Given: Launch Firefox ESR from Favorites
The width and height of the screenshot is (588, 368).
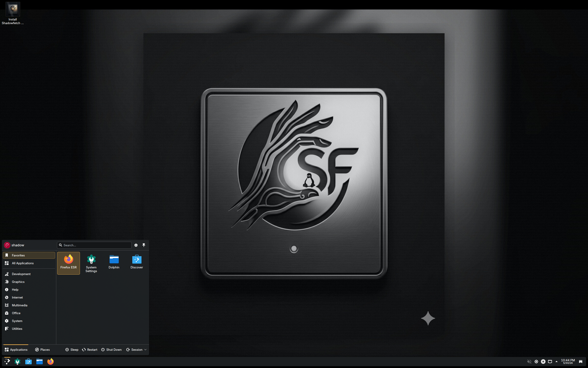Looking at the screenshot, I should click(x=68, y=263).
